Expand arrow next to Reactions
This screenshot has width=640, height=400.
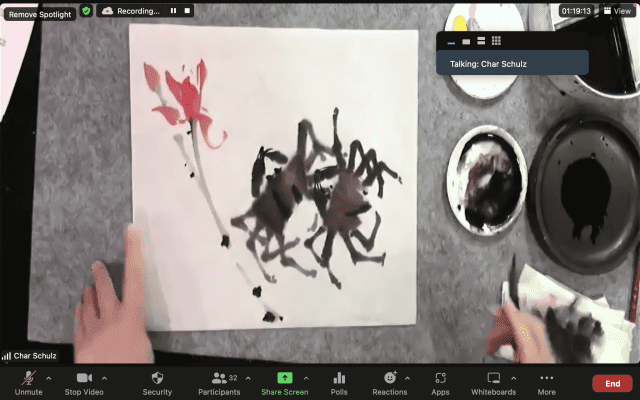click(407, 378)
